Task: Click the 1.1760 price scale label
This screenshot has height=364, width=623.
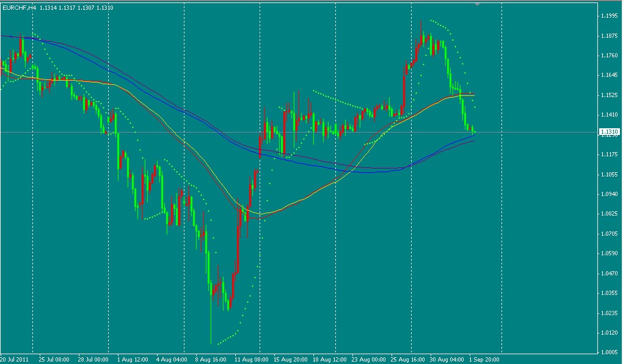Action: 609,56
